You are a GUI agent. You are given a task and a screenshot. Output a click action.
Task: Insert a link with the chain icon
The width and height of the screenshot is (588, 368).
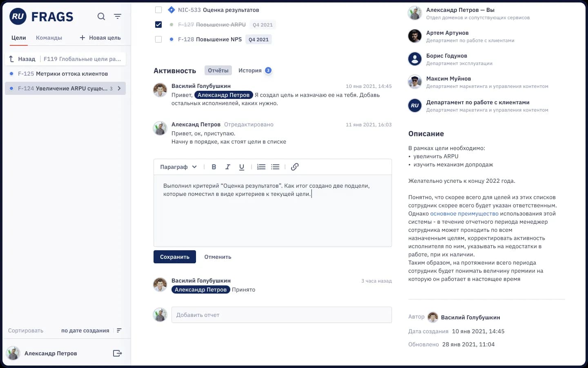pyautogui.click(x=295, y=167)
